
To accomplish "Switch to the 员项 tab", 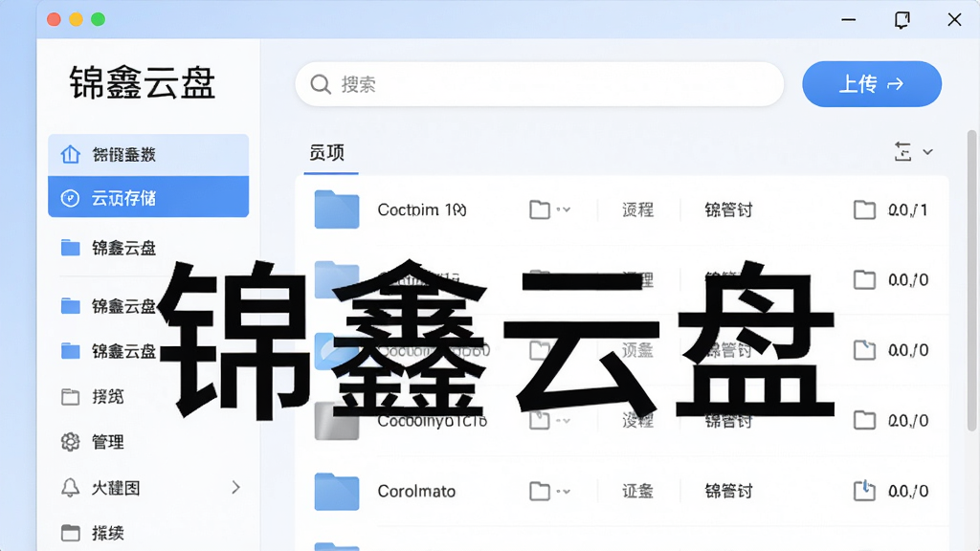I will 327,152.
